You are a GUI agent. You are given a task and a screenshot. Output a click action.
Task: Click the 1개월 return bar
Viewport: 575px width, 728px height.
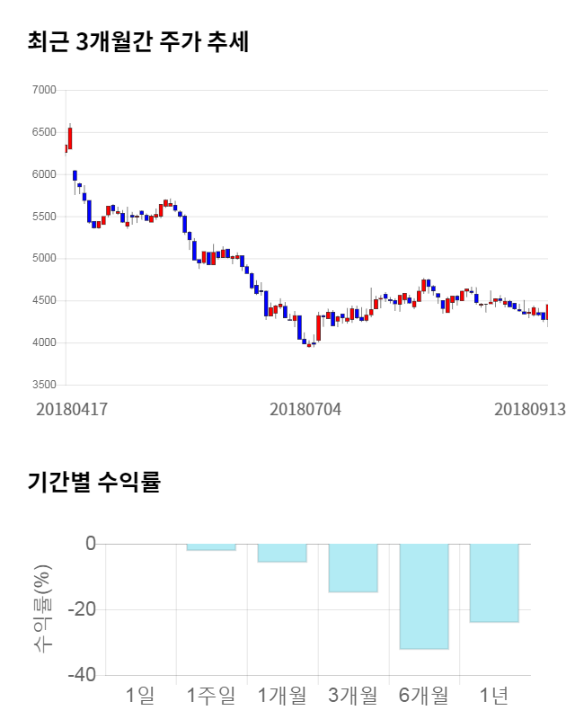tap(282, 553)
